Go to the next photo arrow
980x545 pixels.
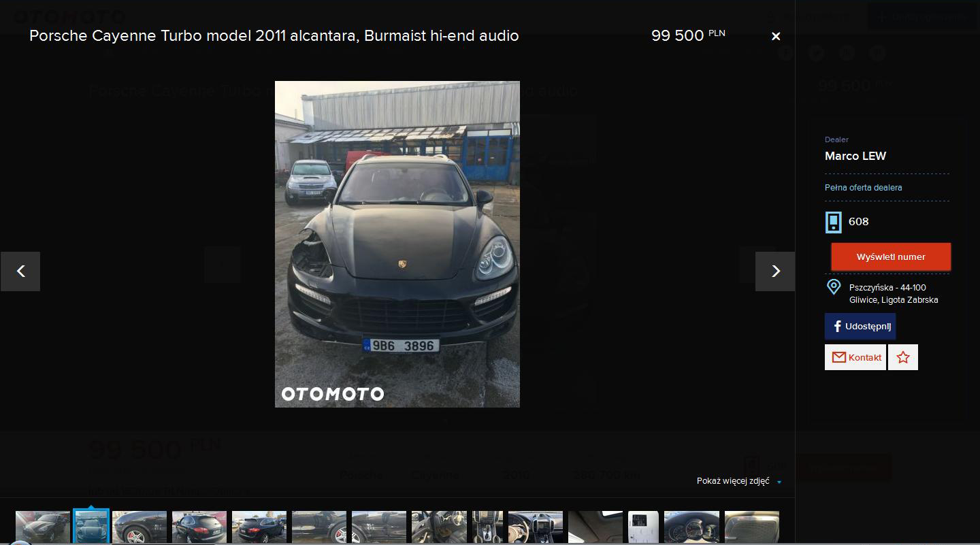pyautogui.click(x=774, y=271)
